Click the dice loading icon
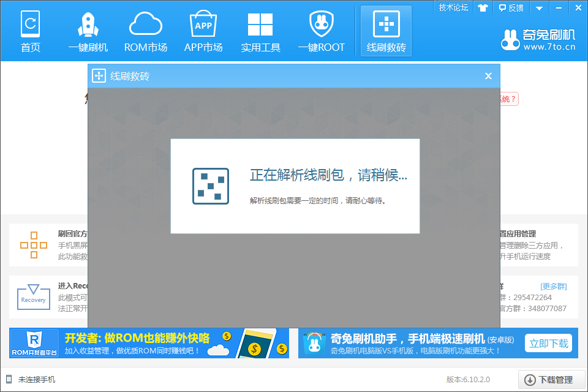This screenshot has width=588, height=392. 211,186
